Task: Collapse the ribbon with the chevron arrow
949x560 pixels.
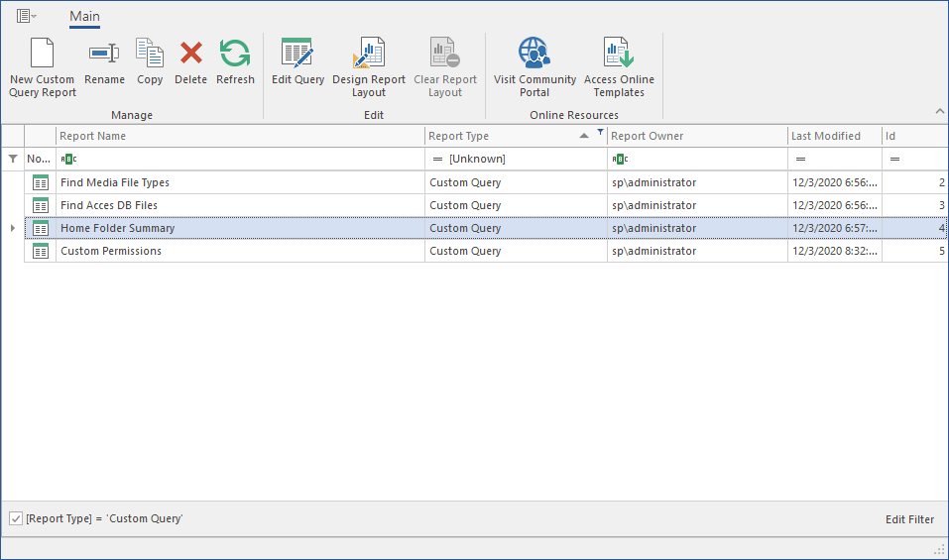Action: [939, 111]
